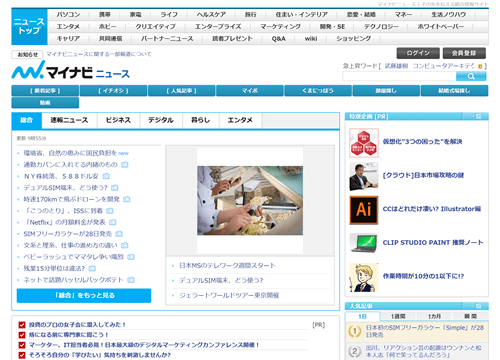Open Q&A in top menu

point(278,39)
